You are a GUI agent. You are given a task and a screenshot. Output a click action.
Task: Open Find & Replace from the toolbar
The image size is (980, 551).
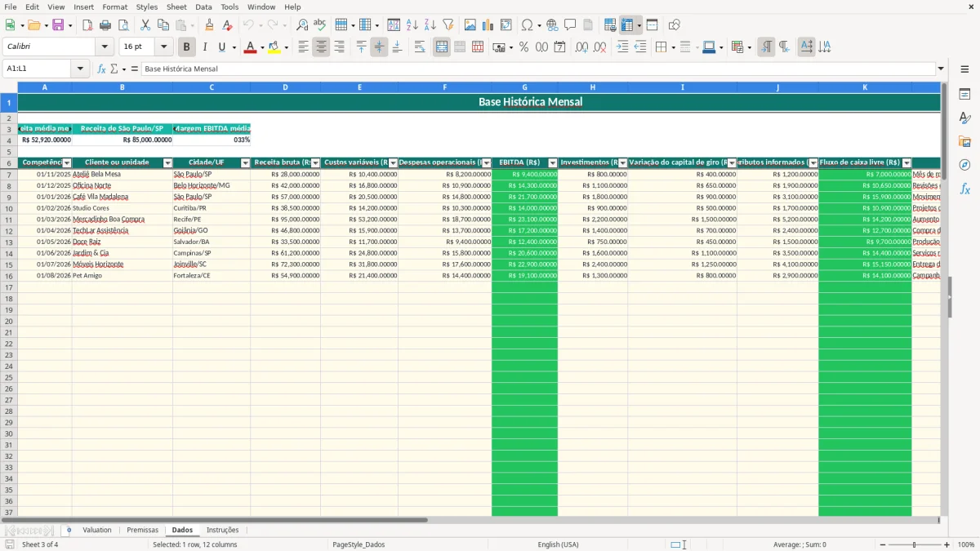click(302, 25)
